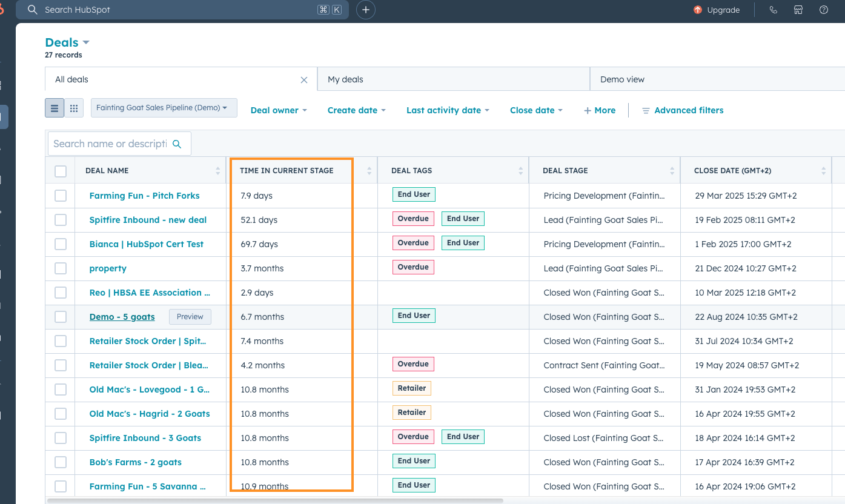Open the property deal link
This screenshot has height=504, width=845.
tap(108, 268)
